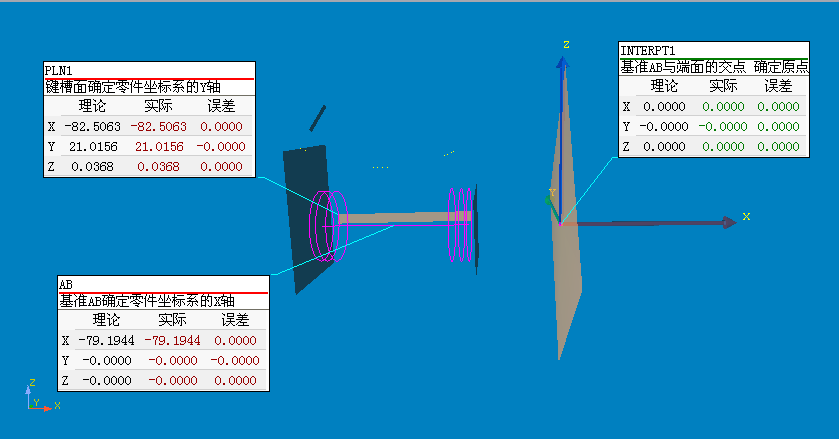Select PLN1 actual Z value 0.0368 in red
Viewport: 839px width, 439px height.
coord(158,166)
